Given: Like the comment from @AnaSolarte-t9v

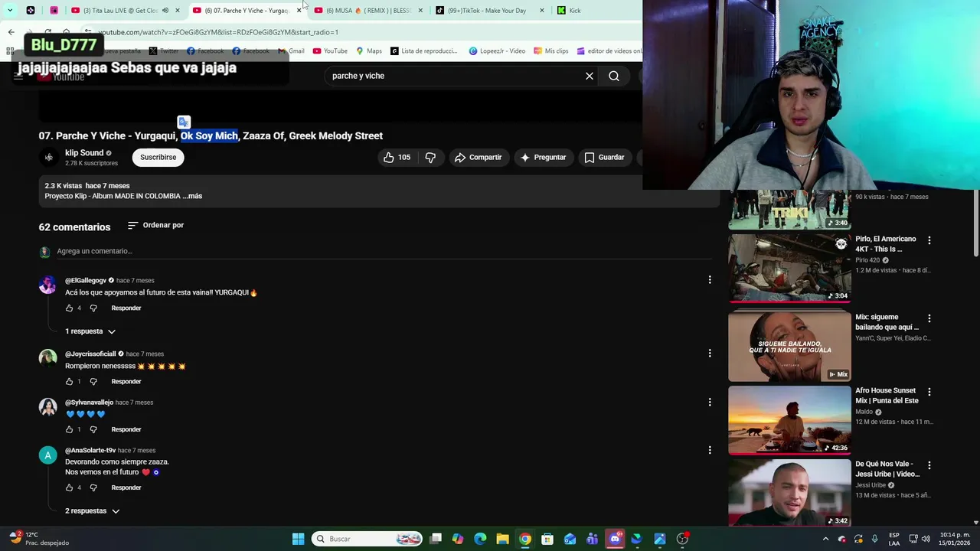Looking at the screenshot, I should click(69, 487).
